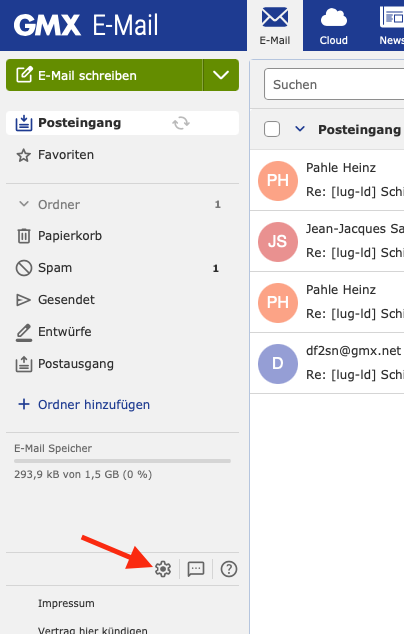The image size is (404, 634).
Task: Select the E-Mail tab
Action: click(275, 25)
